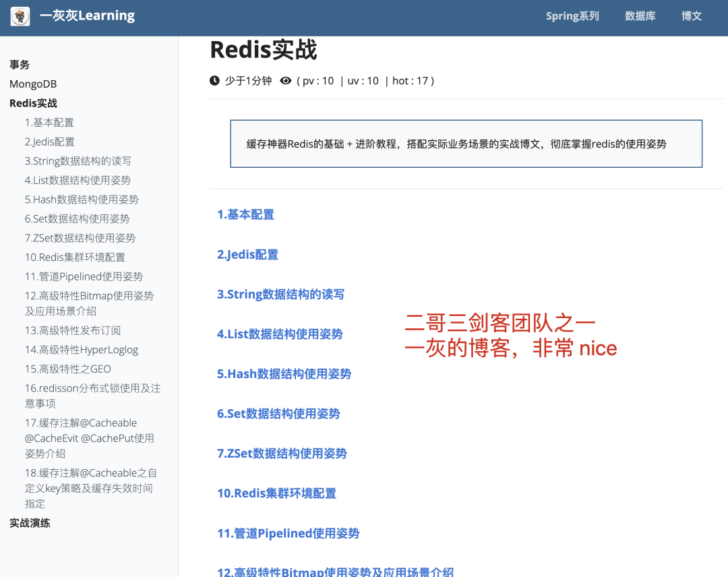Click the hot : 17 counter
The width and height of the screenshot is (728, 577).
tap(410, 81)
